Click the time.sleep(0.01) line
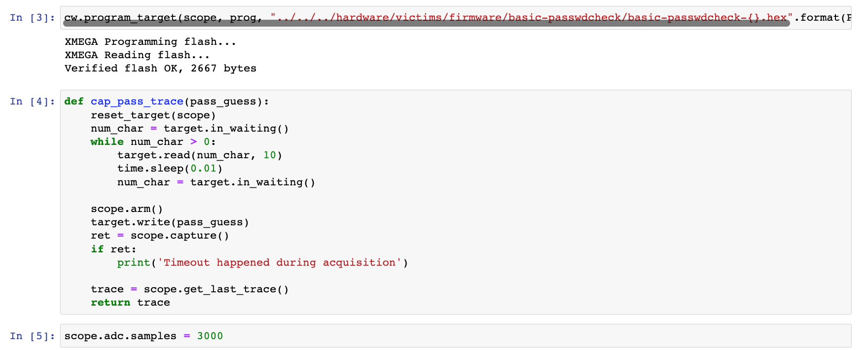868x350 pixels. pos(170,169)
